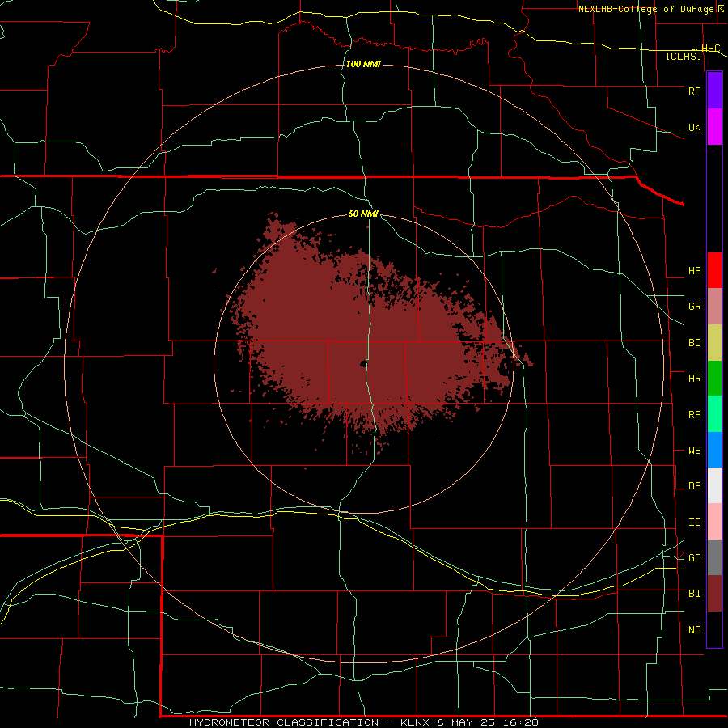Click the IC legend label
This screenshot has width=728, height=728.
(x=694, y=523)
